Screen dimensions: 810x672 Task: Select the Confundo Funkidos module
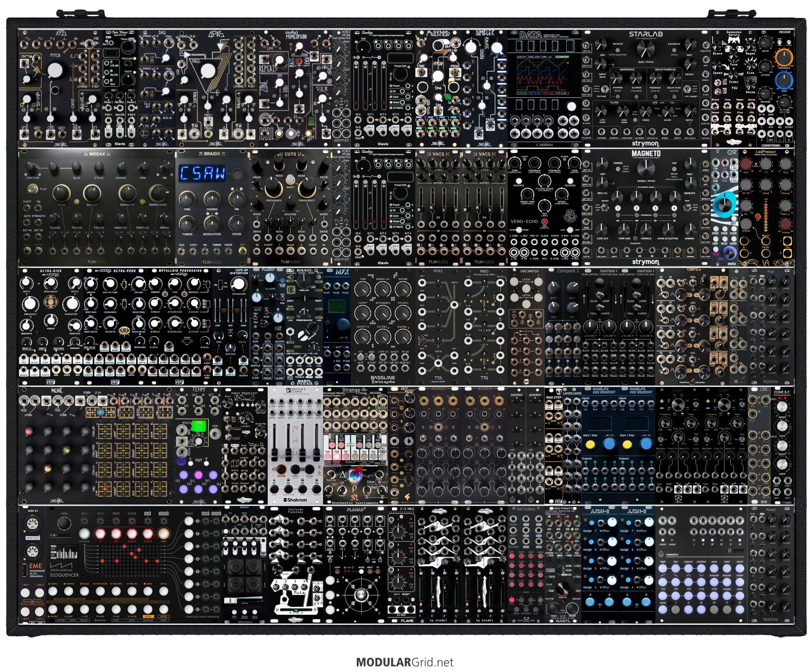(295, 565)
